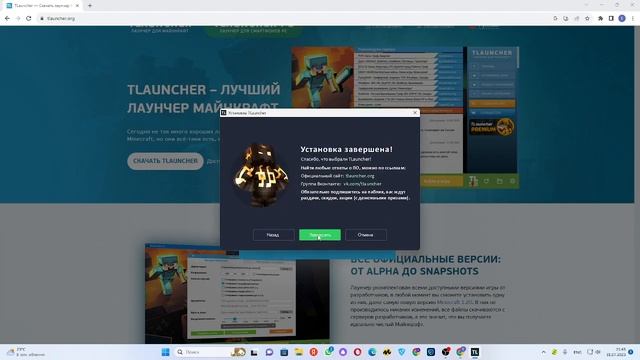Click the Назад (back) button in installer
The width and height of the screenshot is (640, 360).
tap(273, 235)
